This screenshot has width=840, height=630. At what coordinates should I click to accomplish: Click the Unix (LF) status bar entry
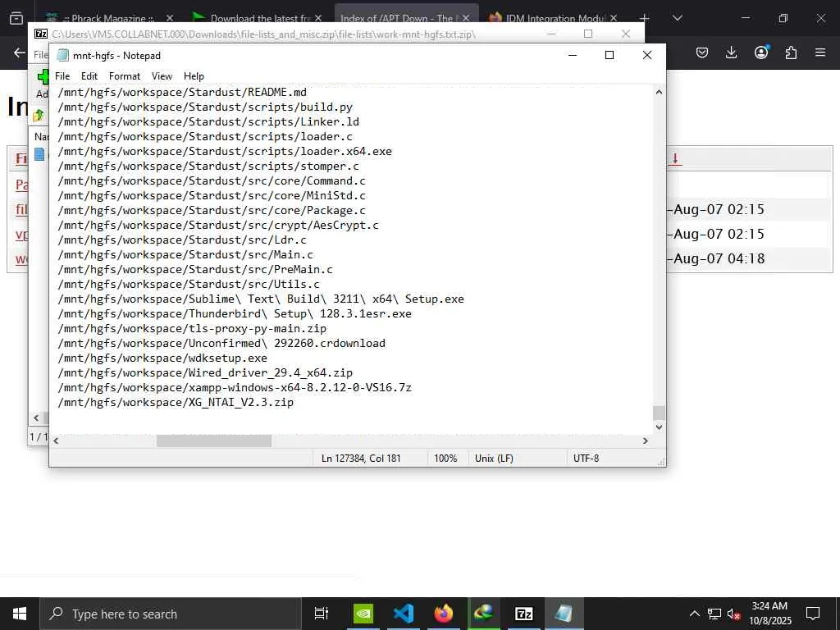point(494,459)
